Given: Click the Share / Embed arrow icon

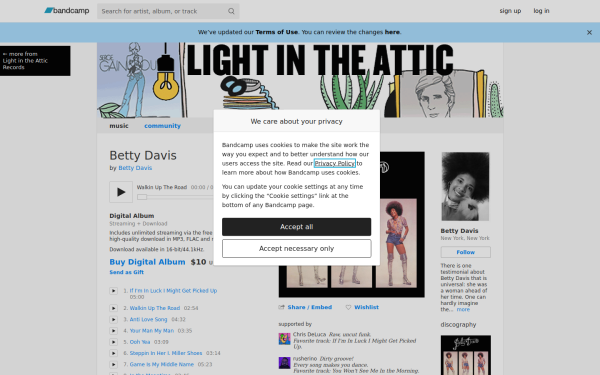Looking at the screenshot, I should [x=282, y=307].
